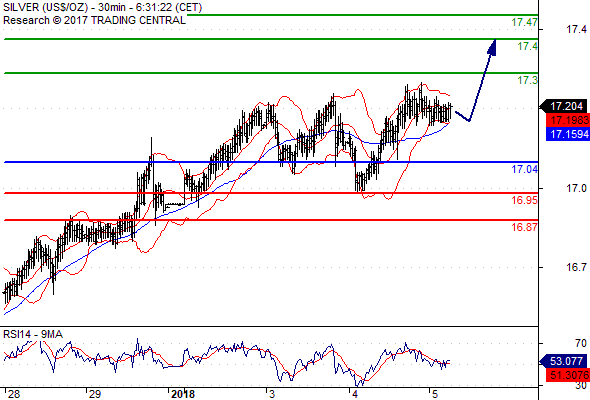Click the 4 date marker on time axis
The width and height of the screenshot is (590, 400).
click(x=354, y=394)
